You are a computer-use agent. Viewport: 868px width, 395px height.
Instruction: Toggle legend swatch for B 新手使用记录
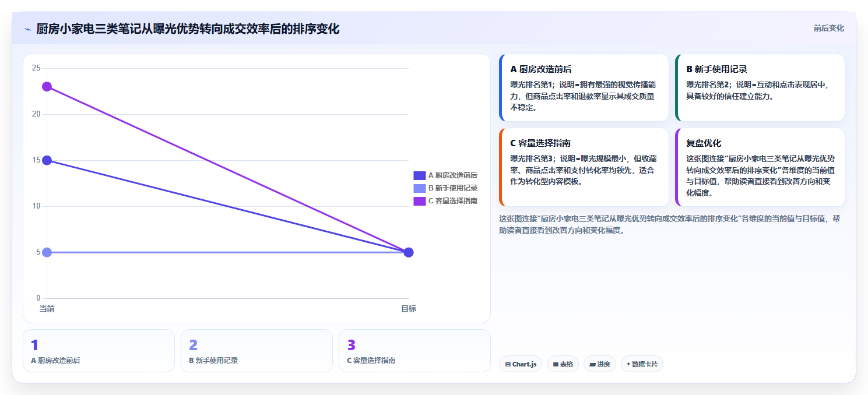[x=420, y=188]
